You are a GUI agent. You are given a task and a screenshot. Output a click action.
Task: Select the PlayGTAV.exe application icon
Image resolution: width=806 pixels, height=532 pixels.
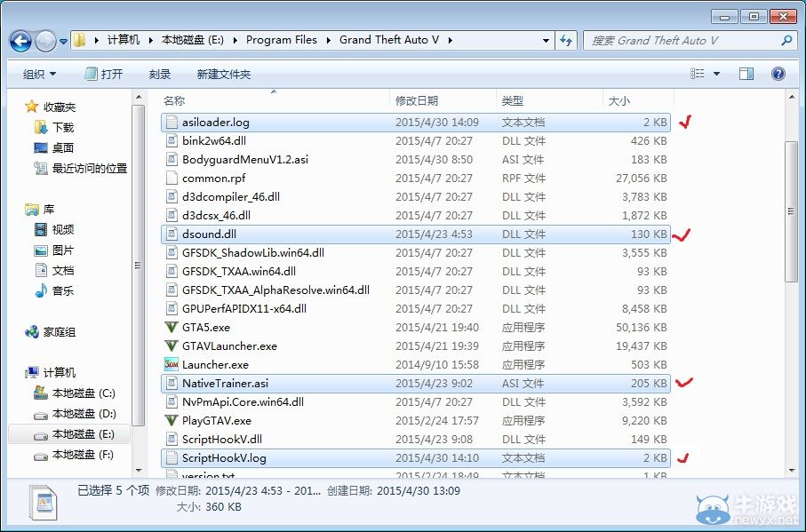(x=172, y=421)
